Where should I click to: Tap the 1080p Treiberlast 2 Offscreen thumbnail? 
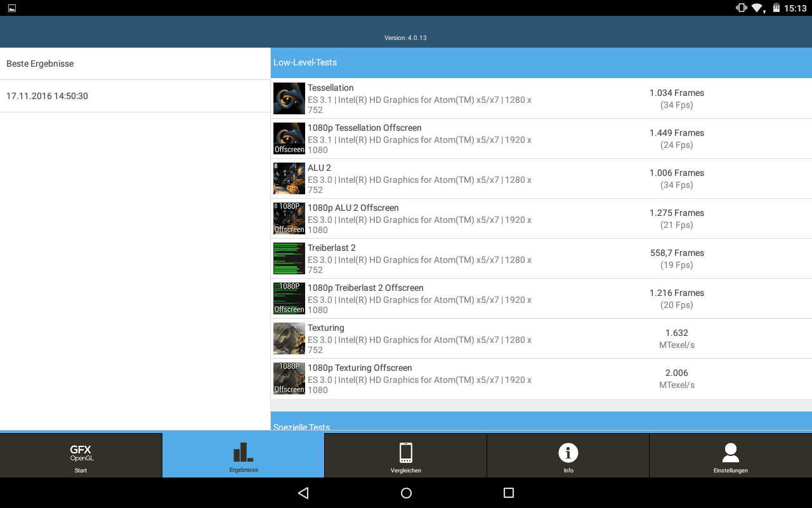click(289, 298)
